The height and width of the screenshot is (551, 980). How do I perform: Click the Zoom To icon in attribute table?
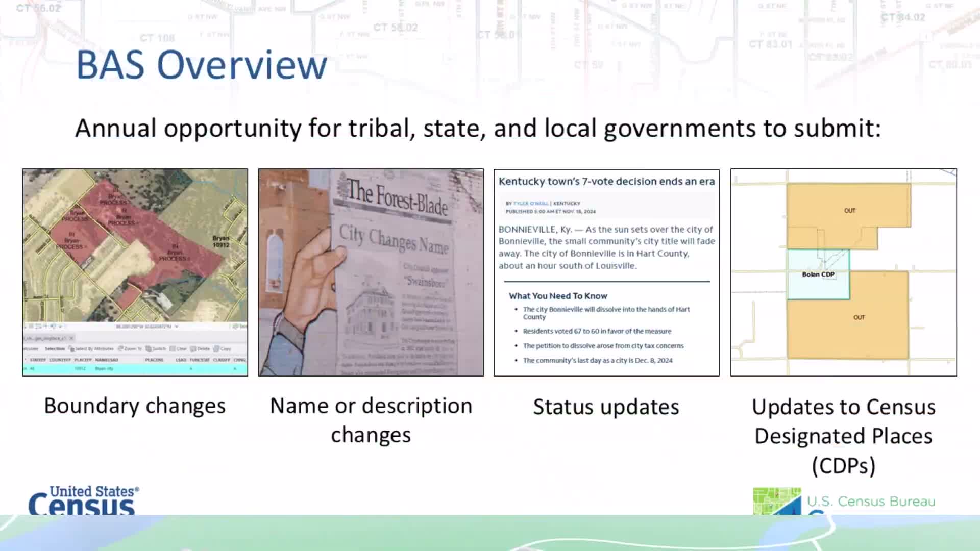(121, 349)
